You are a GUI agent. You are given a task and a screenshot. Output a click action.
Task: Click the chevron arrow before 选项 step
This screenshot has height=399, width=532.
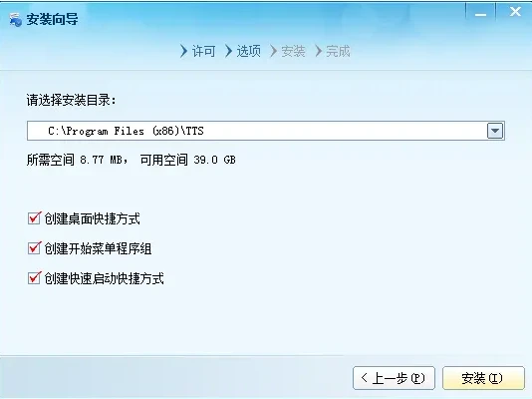point(229,51)
